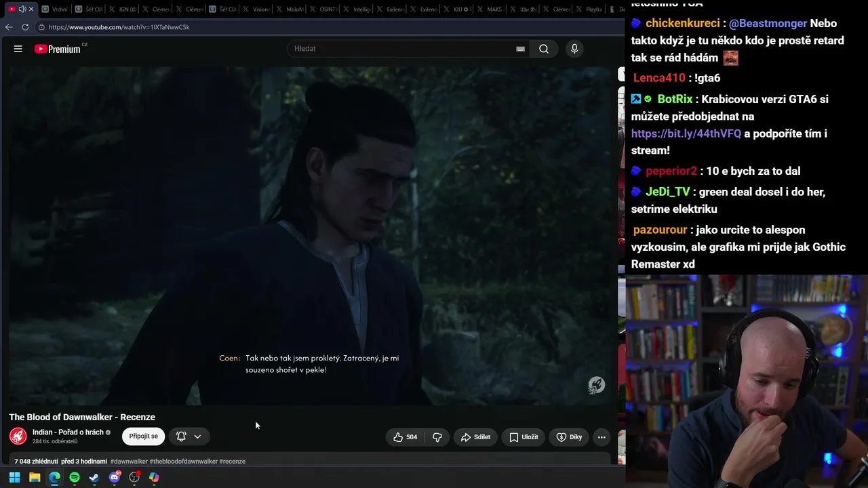Click Lenca410 username in chat
The image size is (868, 488).
[659, 78]
